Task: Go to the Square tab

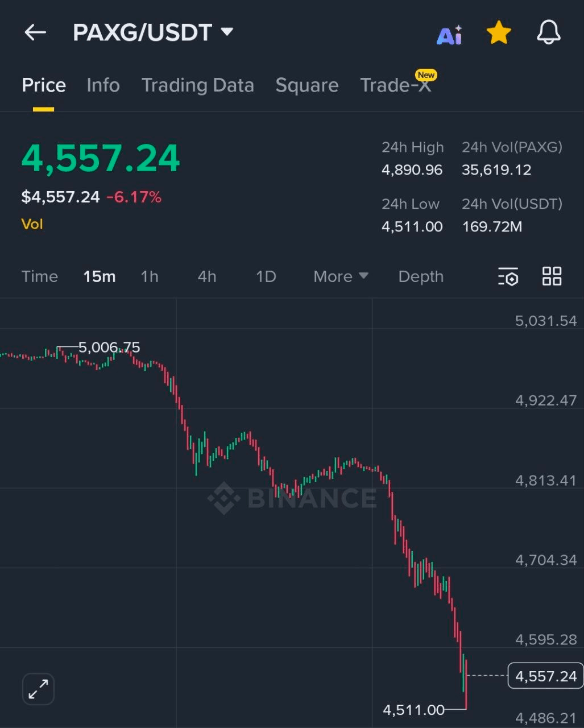Action: point(307,85)
